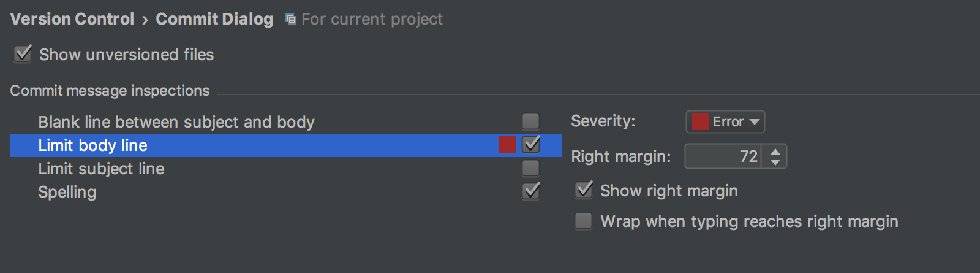Click the red Error icon in the Severity dropdown

pyautogui.click(x=700, y=121)
